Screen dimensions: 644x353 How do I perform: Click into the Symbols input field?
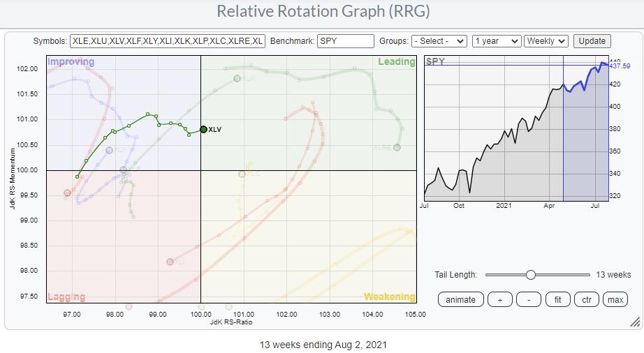168,41
